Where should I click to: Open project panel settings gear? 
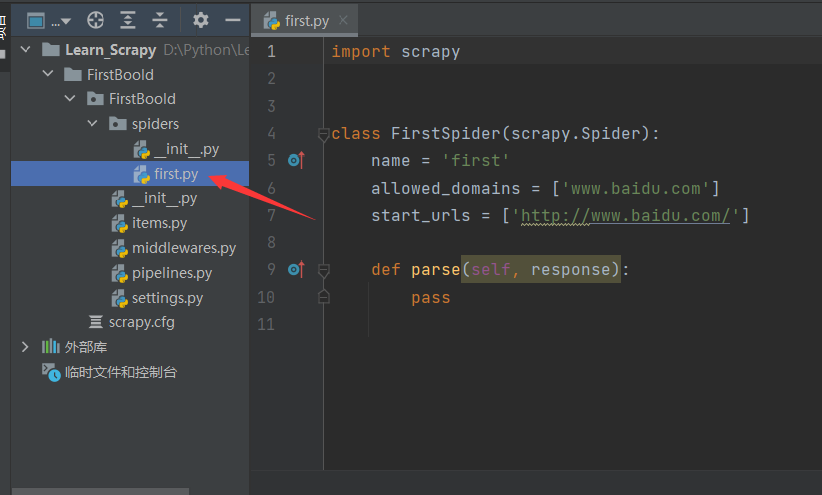pyautogui.click(x=200, y=20)
